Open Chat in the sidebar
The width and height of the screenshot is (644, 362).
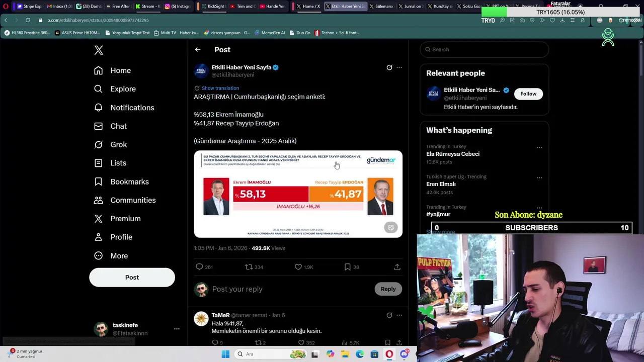click(x=111, y=126)
